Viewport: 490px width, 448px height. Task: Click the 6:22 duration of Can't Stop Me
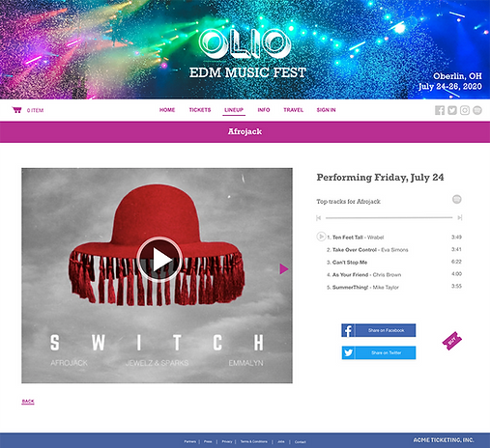tap(456, 262)
